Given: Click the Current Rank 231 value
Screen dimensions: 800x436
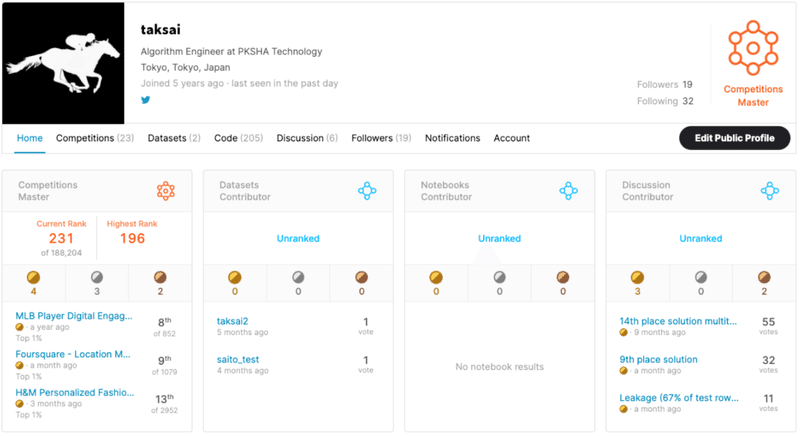Looking at the screenshot, I should pyautogui.click(x=61, y=238).
